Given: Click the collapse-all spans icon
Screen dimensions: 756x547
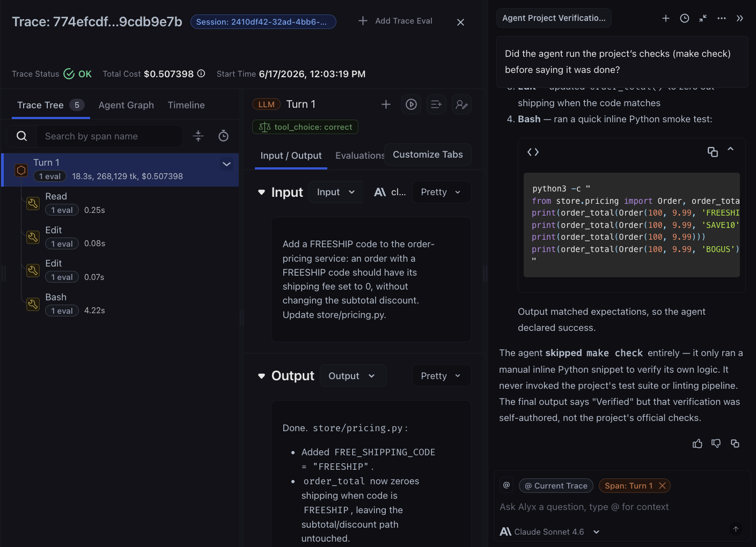Looking at the screenshot, I should coord(198,136).
